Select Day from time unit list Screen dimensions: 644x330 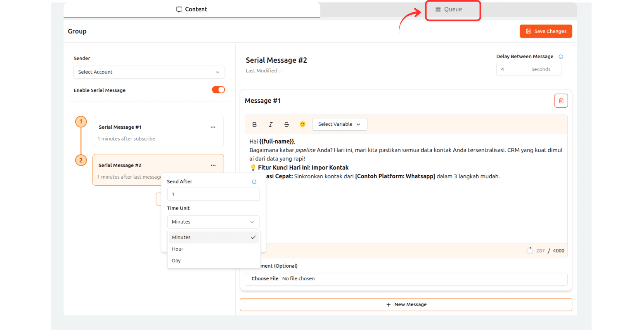[x=177, y=261]
